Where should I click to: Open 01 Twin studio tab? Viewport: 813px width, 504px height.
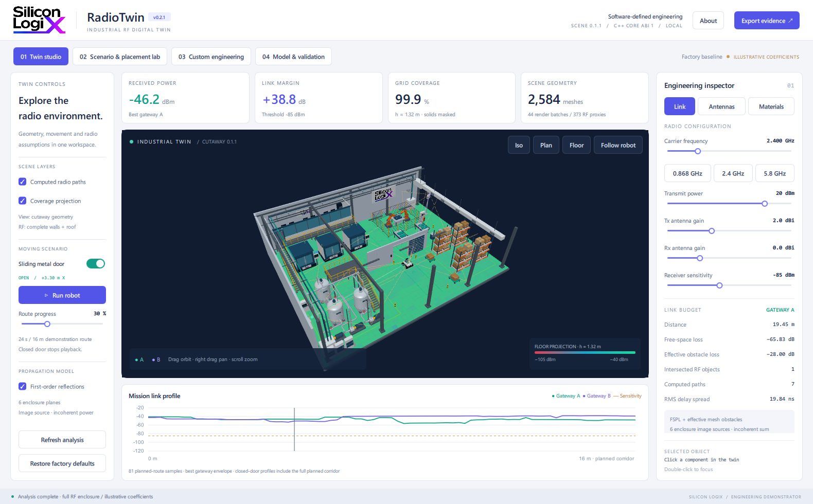pos(41,57)
